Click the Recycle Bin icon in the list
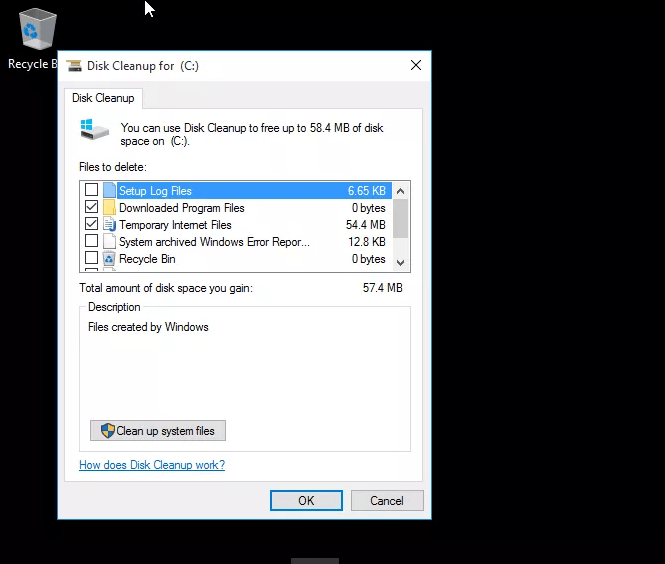This screenshot has height=564, width=665. tap(109, 259)
